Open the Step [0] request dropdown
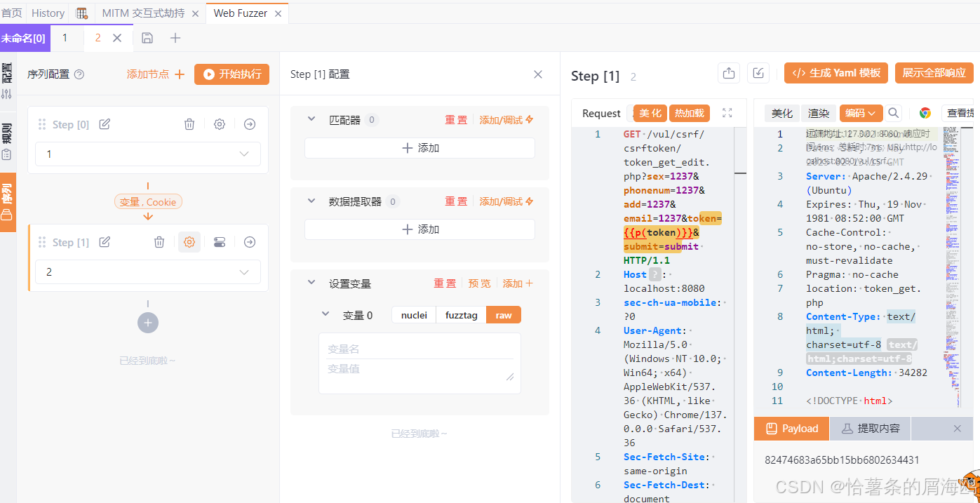 (x=148, y=154)
